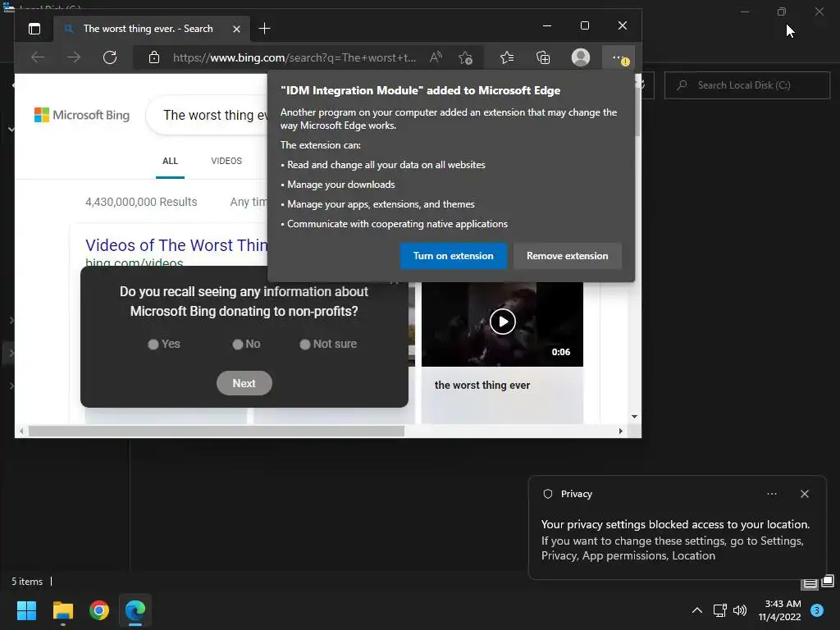This screenshot has height=630, width=840.
Task: Add this page to favorites star
Action: click(x=466, y=57)
